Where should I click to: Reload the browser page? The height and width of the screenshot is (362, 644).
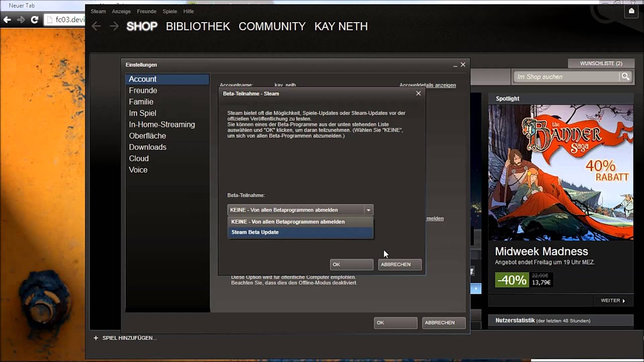(x=34, y=20)
